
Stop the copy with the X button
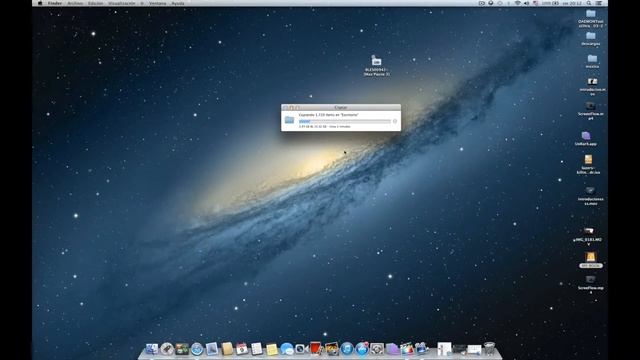click(x=395, y=121)
